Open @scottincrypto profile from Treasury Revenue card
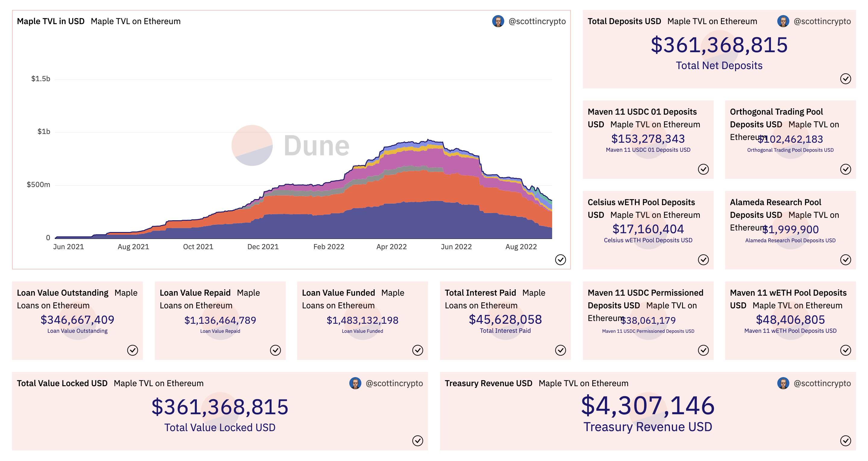This screenshot has height=461, width=868. (822, 383)
